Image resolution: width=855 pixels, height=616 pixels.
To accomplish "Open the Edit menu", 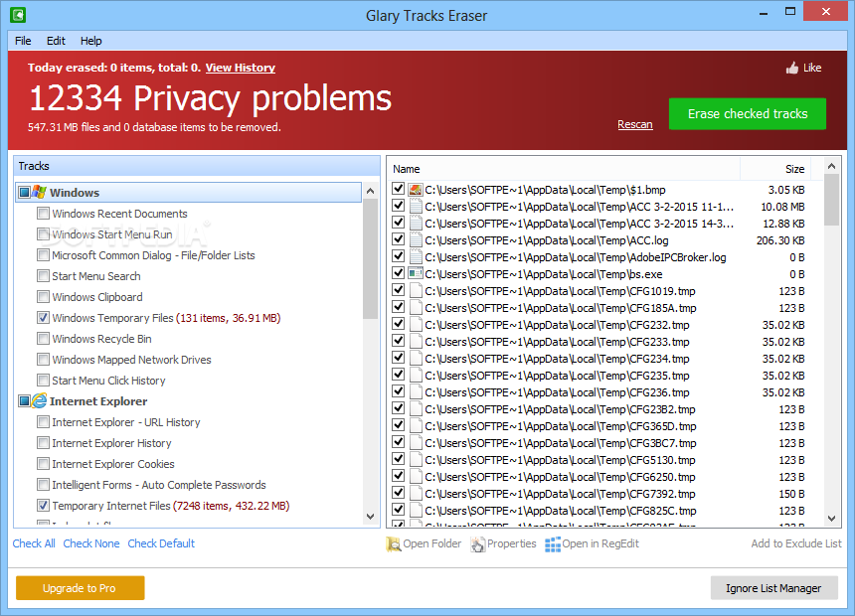I will [56, 41].
